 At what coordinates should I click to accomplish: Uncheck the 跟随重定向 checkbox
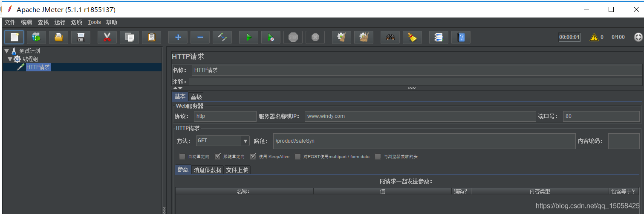pyautogui.click(x=218, y=156)
